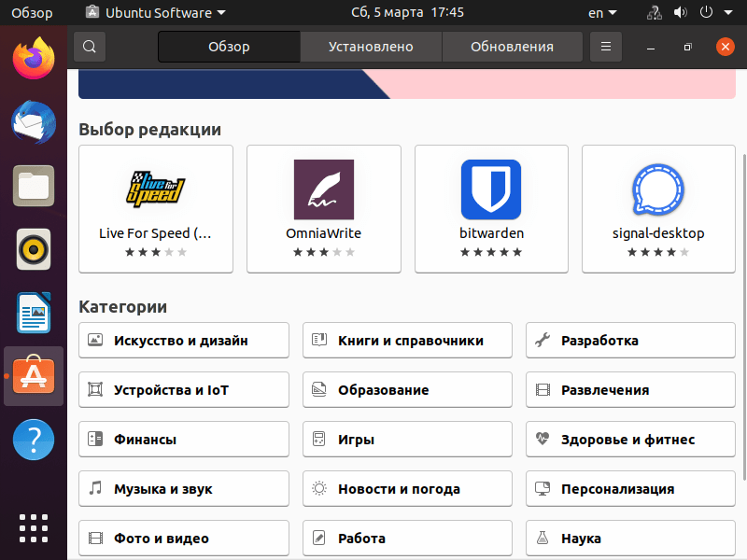Open the "Наука" category
747x560 pixels.
[x=630, y=538]
